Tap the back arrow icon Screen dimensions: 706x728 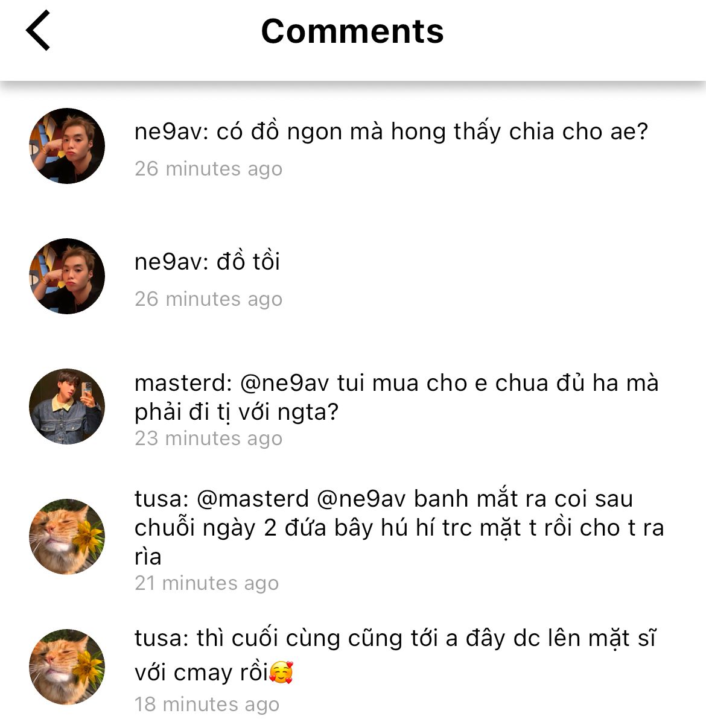tap(38, 31)
